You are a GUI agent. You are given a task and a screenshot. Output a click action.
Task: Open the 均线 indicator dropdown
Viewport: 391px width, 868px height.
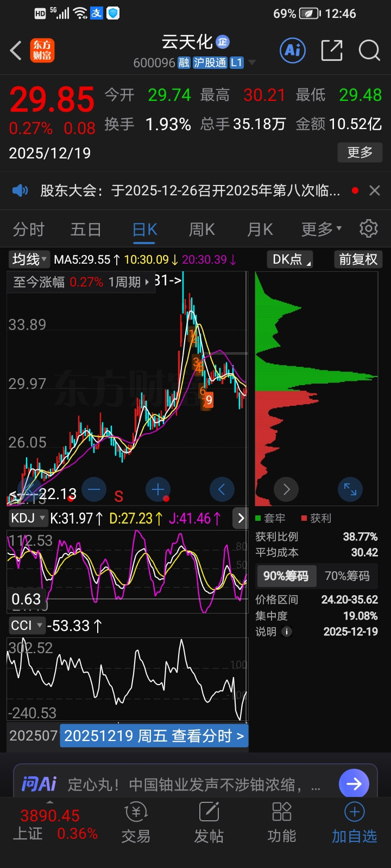29,259
